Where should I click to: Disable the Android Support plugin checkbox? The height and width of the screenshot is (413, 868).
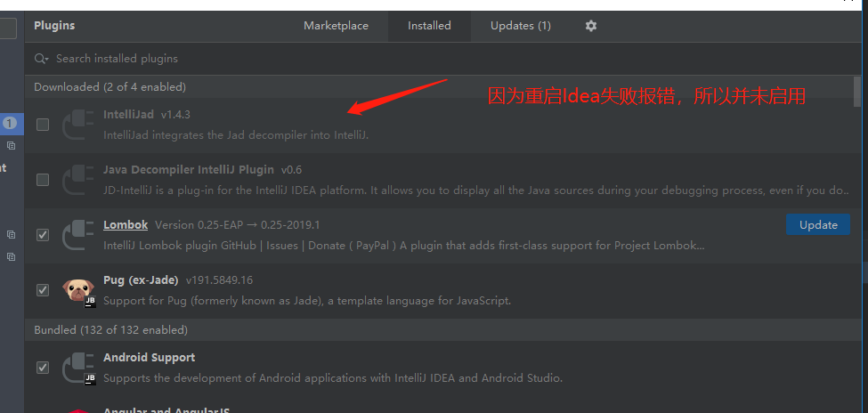tap(43, 368)
